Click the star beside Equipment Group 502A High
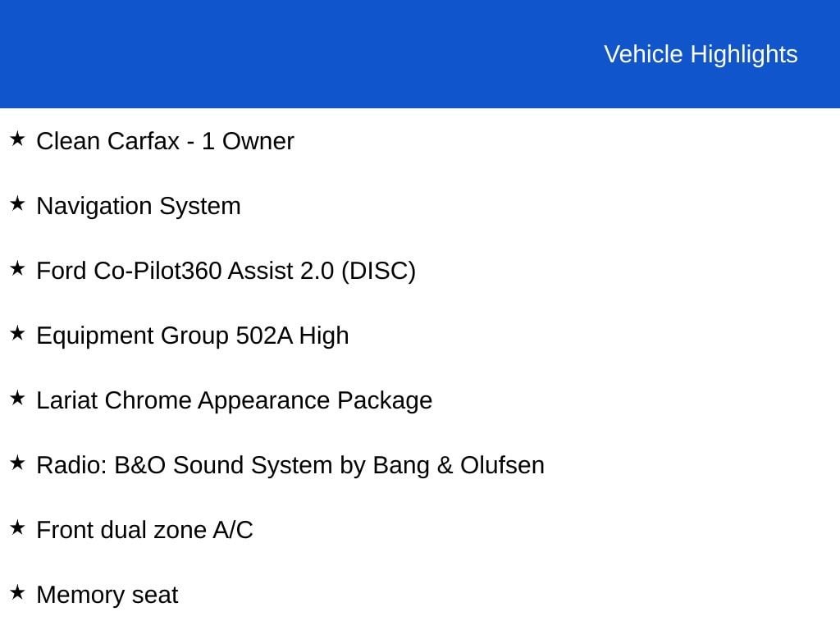Viewport: 840px width, 630px height. coord(17,334)
